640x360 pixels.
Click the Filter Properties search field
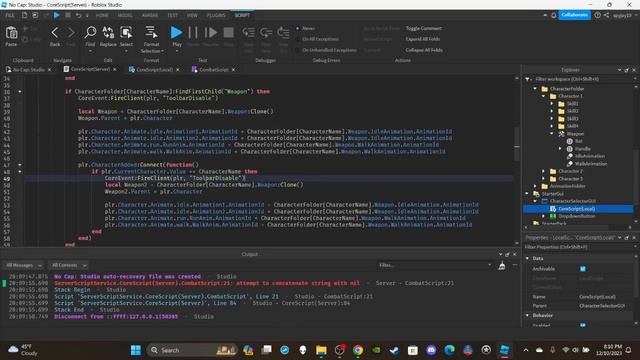pyautogui.click(x=579, y=247)
